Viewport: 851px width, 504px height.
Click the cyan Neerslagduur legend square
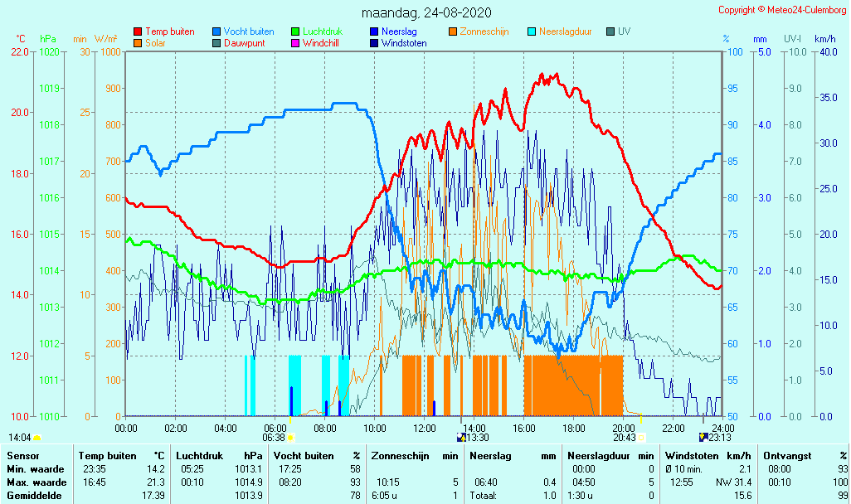pos(532,31)
